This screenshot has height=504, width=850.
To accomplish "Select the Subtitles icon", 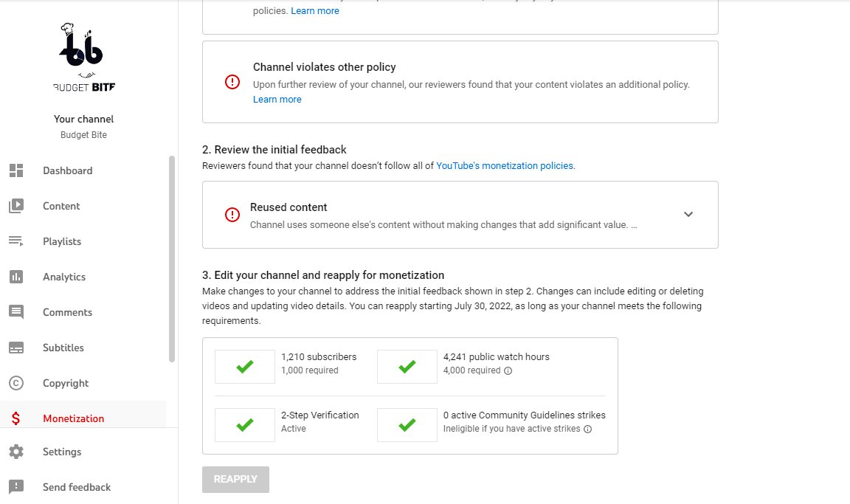I will coord(16,348).
